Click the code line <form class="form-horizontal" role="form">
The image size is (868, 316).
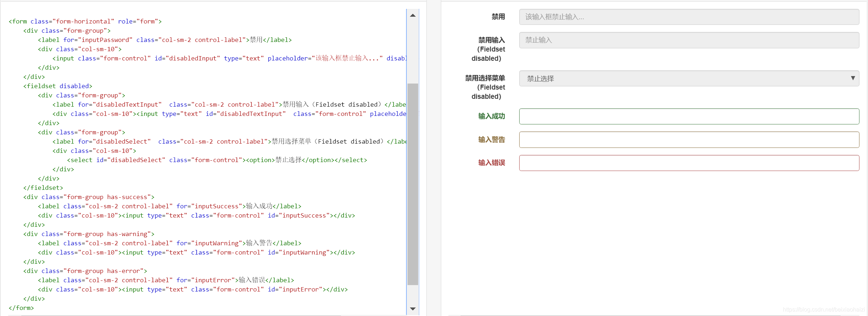(x=85, y=21)
